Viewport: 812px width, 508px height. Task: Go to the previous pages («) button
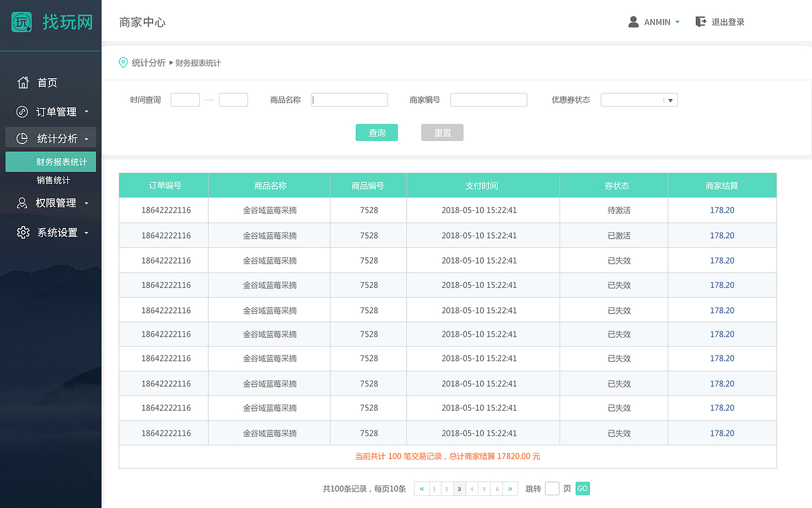pyautogui.click(x=421, y=488)
